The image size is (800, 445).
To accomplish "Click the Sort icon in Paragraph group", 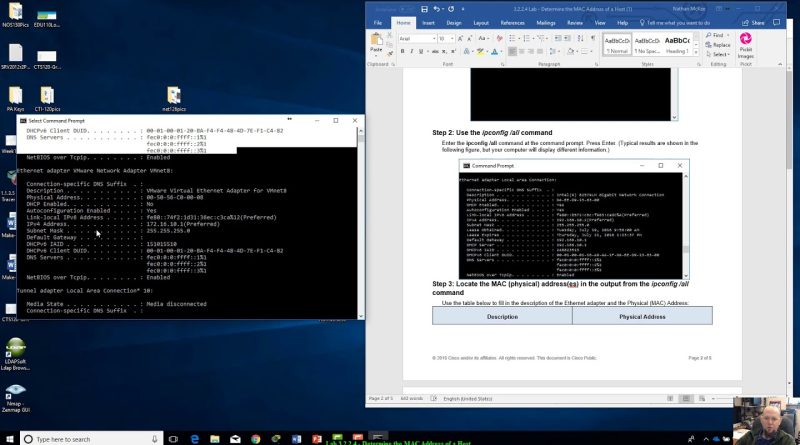I will pos(581,39).
